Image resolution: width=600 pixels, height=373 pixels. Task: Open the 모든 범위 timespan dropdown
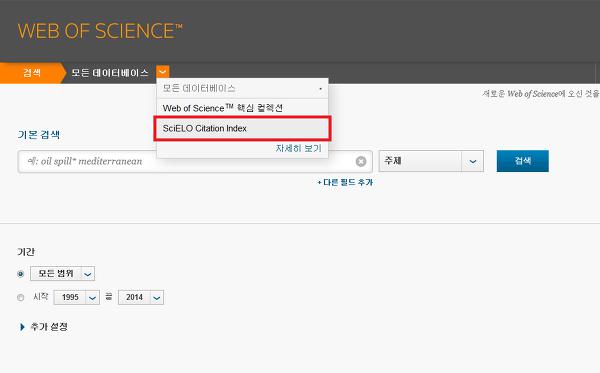point(62,274)
